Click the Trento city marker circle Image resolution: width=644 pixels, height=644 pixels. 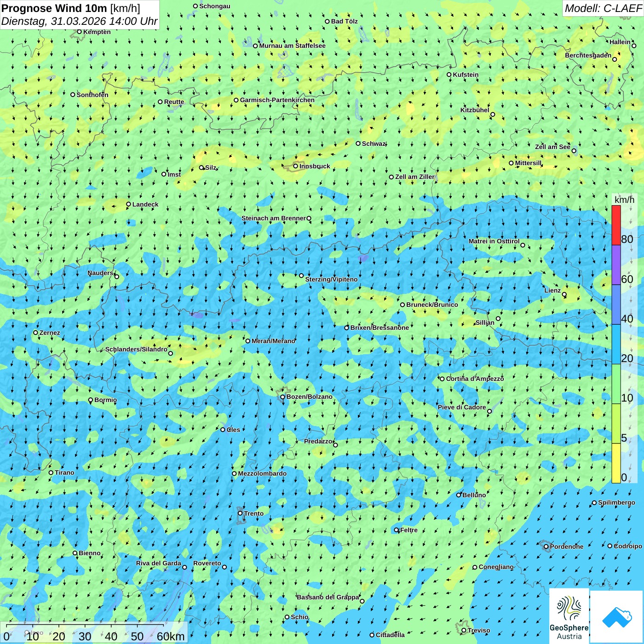point(240,513)
